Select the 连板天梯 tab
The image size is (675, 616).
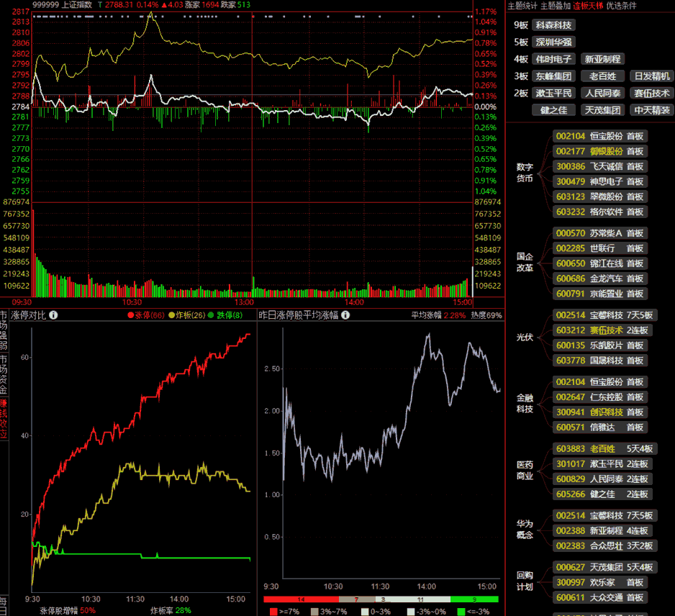pyautogui.click(x=588, y=6)
